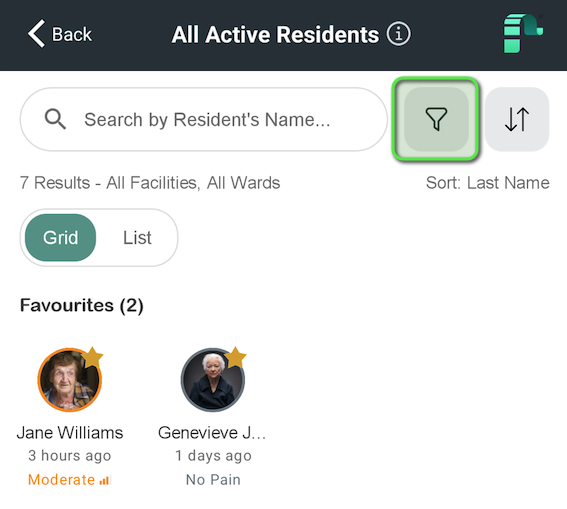
Task: Select Genevieve's profile photo
Action: (x=213, y=380)
